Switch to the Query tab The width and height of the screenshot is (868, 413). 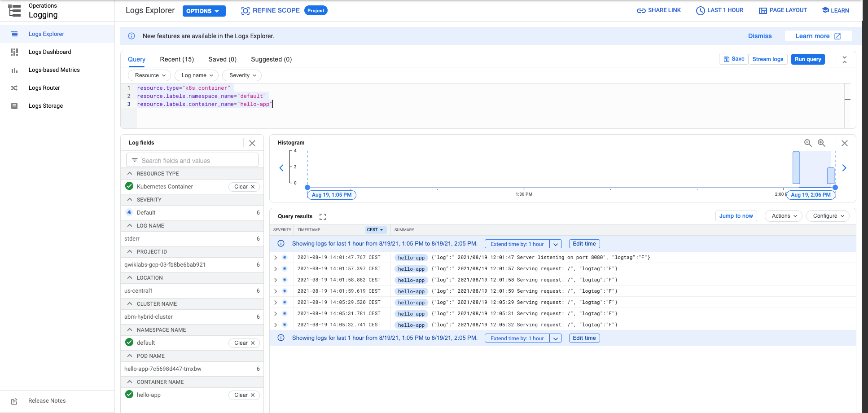(x=136, y=59)
